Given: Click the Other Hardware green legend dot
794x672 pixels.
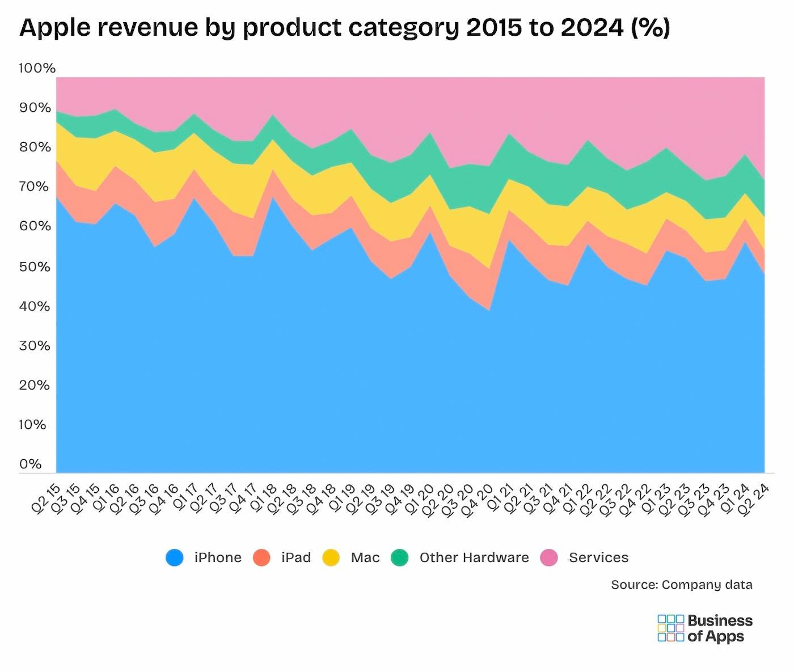Looking at the screenshot, I should 400,557.
